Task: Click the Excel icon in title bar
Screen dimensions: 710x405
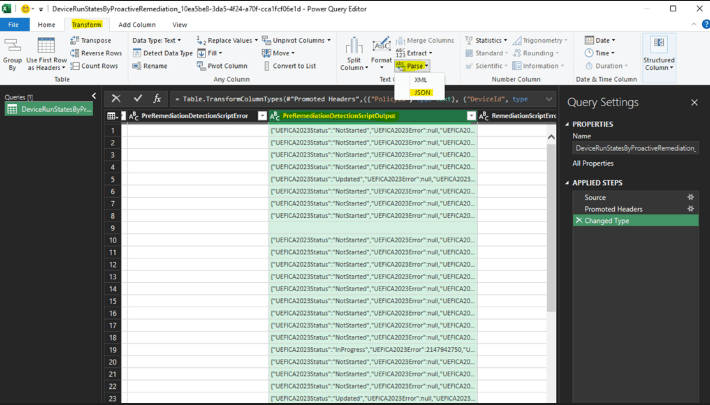Action: pyautogui.click(x=7, y=9)
